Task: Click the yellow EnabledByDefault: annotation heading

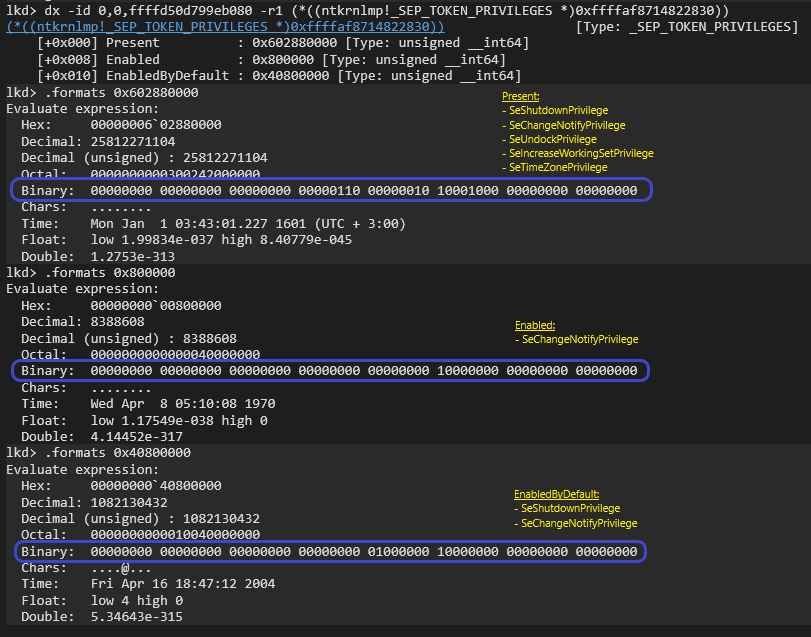Action: 557,494
